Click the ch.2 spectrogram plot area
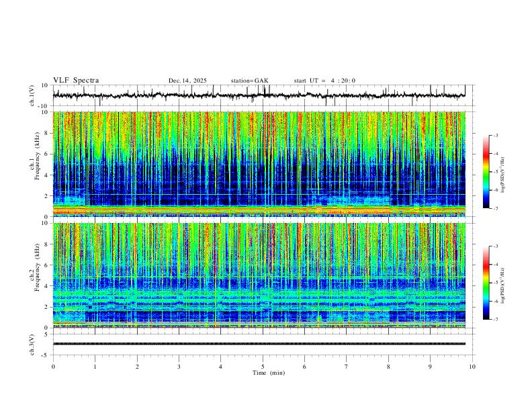 259,275
